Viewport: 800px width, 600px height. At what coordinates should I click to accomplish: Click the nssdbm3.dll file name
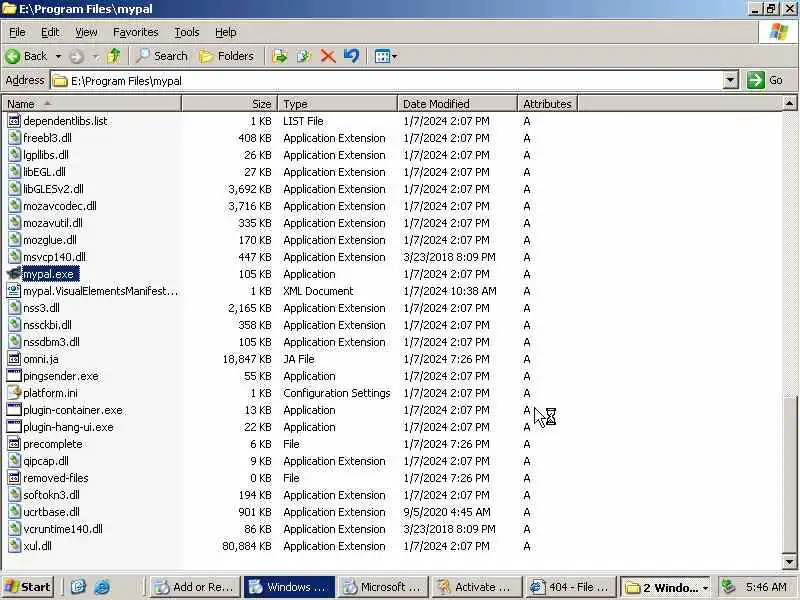tap(51, 342)
